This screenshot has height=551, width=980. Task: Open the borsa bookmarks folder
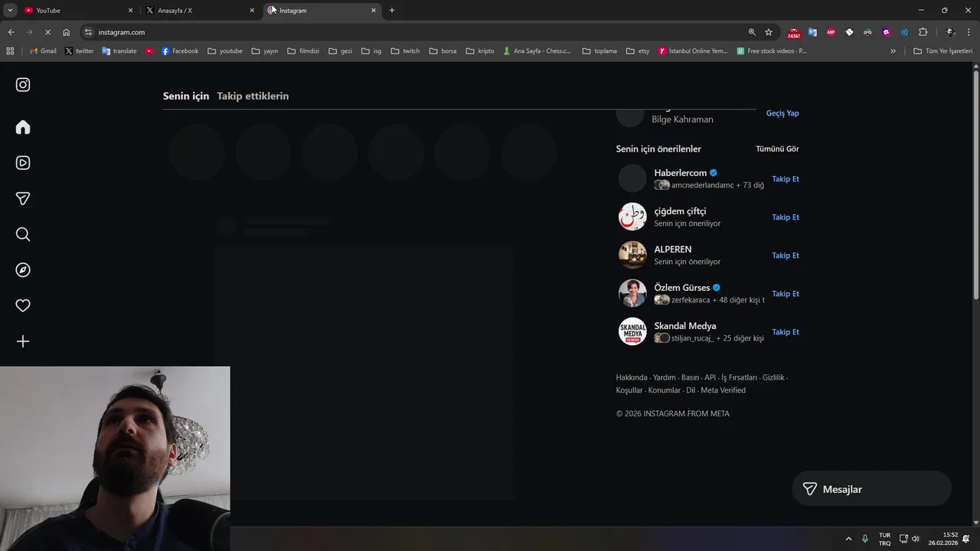pyautogui.click(x=443, y=51)
